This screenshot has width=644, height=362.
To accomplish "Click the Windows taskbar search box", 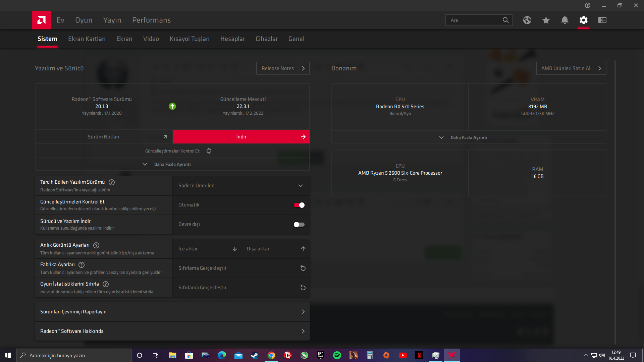I will click(x=74, y=355).
